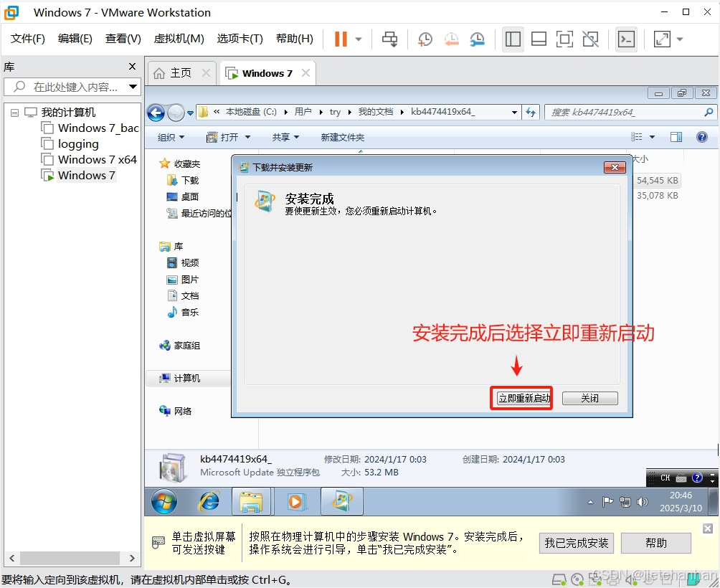Select Windows 7 x64 in library
The height and width of the screenshot is (588, 720).
pos(98,159)
